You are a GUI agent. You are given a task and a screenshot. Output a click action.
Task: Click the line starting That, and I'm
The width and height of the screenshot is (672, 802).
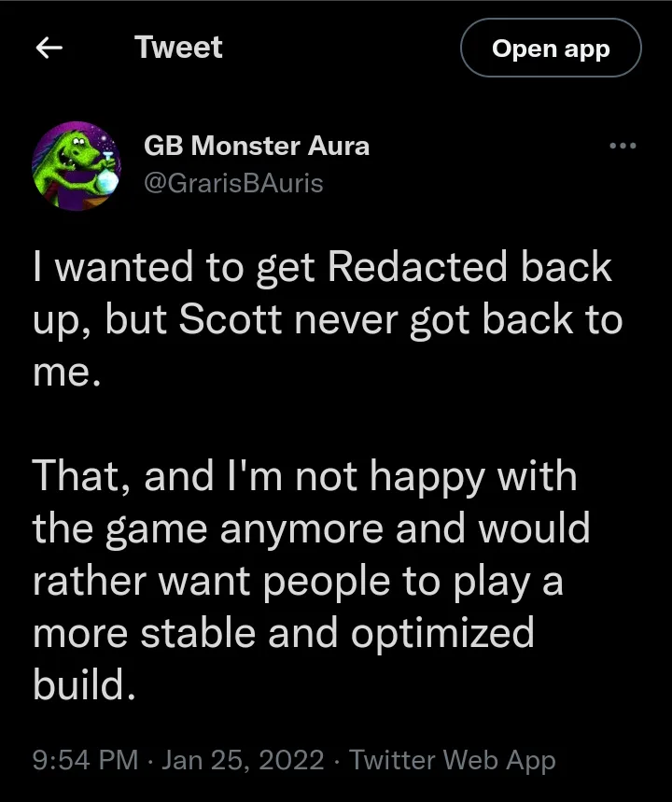pyautogui.click(x=305, y=475)
